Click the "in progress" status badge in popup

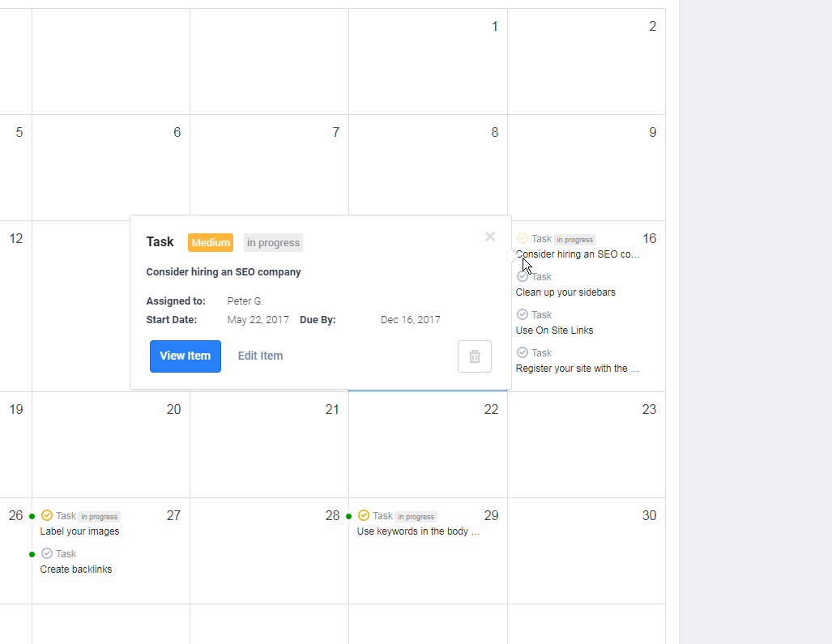(x=273, y=242)
